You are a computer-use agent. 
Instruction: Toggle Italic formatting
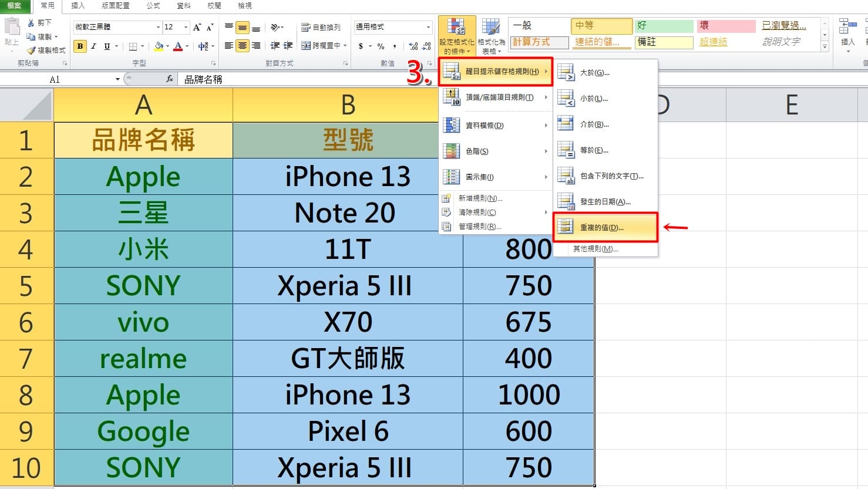pyautogui.click(x=93, y=46)
